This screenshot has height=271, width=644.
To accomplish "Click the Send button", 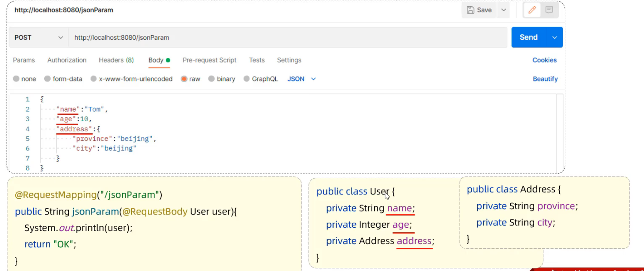I will (x=529, y=37).
